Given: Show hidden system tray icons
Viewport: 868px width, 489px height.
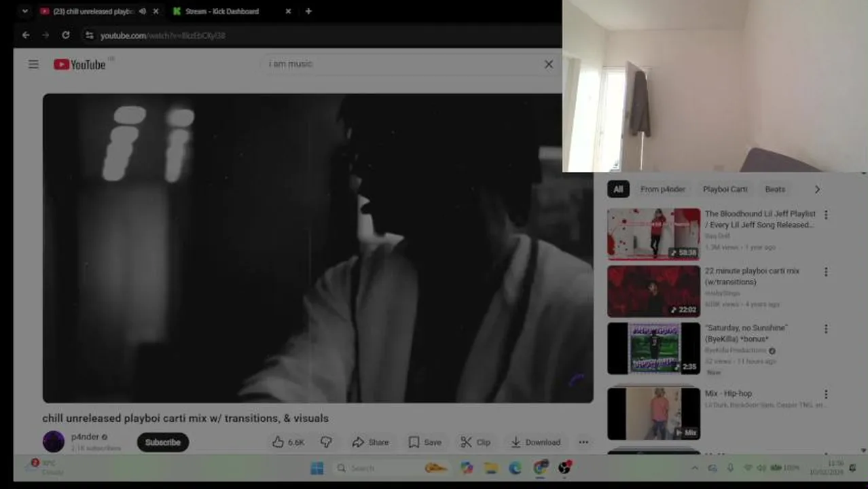Looking at the screenshot, I should (695, 468).
